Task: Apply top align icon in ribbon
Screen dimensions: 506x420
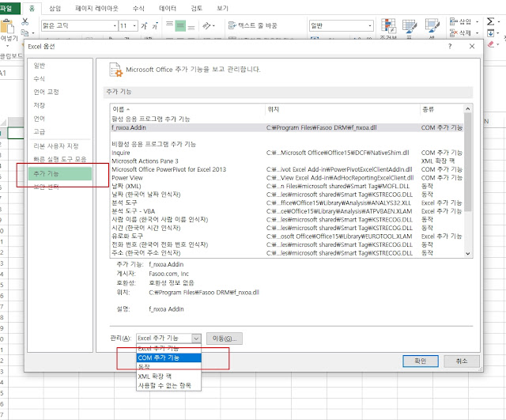Action: 169,25
